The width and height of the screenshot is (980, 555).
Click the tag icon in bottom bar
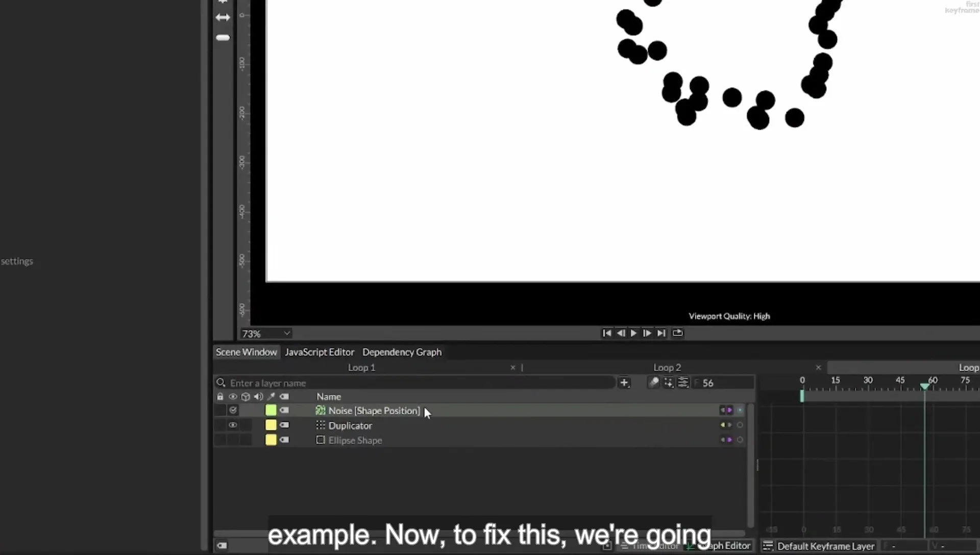[222, 545]
